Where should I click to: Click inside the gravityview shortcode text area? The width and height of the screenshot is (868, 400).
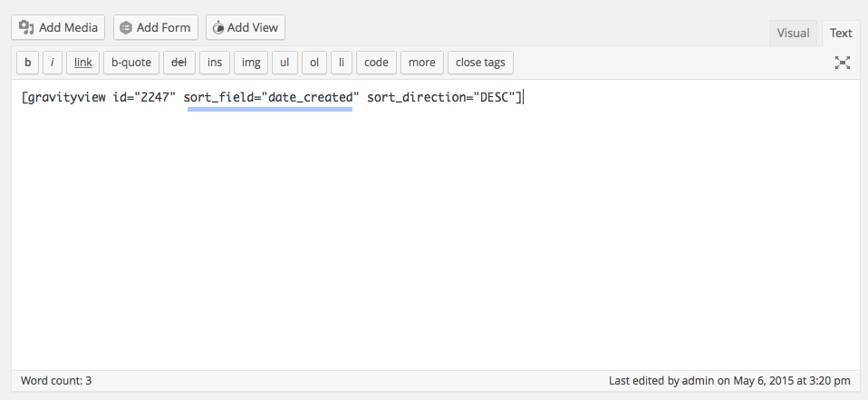click(x=435, y=227)
